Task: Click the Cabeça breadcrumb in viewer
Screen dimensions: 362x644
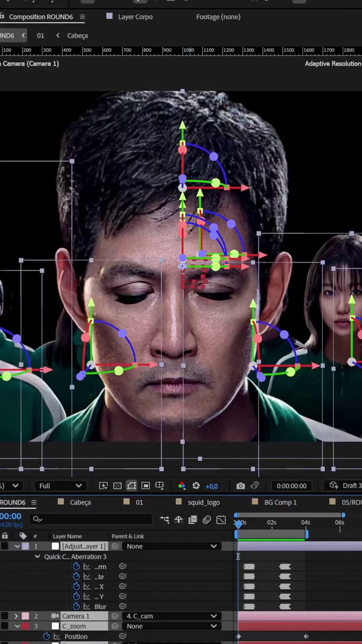Action: pos(77,35)
